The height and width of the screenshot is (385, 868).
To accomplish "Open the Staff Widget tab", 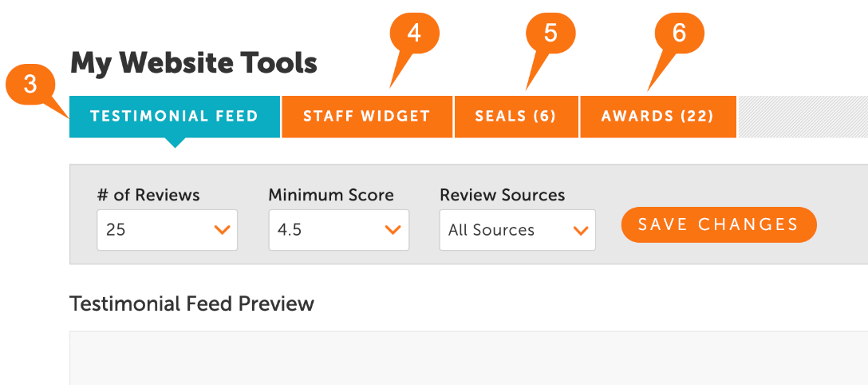I will 367,117.
